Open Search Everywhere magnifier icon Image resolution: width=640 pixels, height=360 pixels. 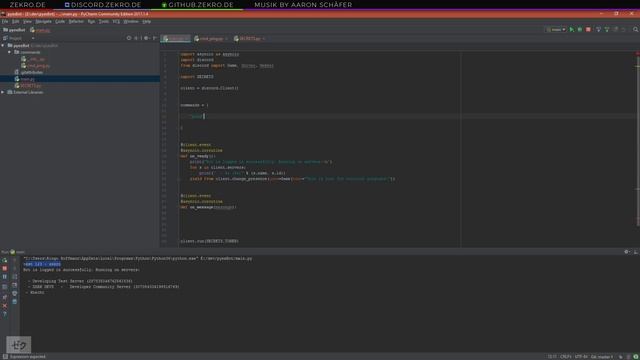coord(636,29)
